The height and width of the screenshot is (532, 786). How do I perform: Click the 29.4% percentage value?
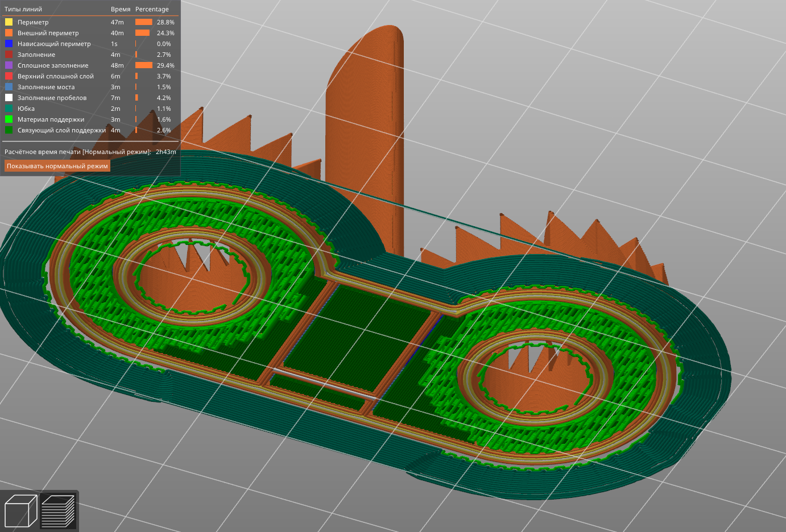166,65
